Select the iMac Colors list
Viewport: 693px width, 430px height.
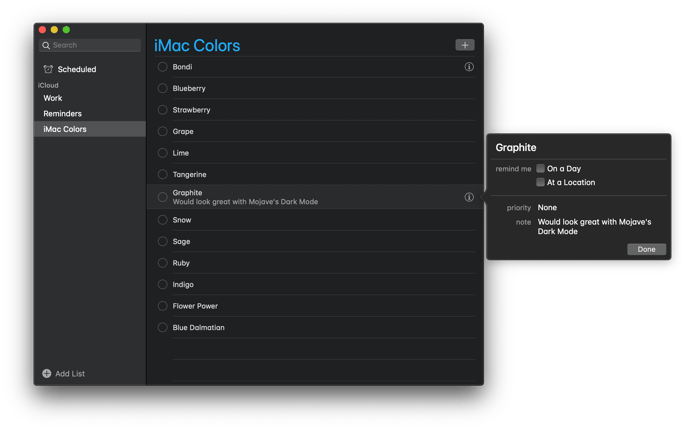pos(90,129)
